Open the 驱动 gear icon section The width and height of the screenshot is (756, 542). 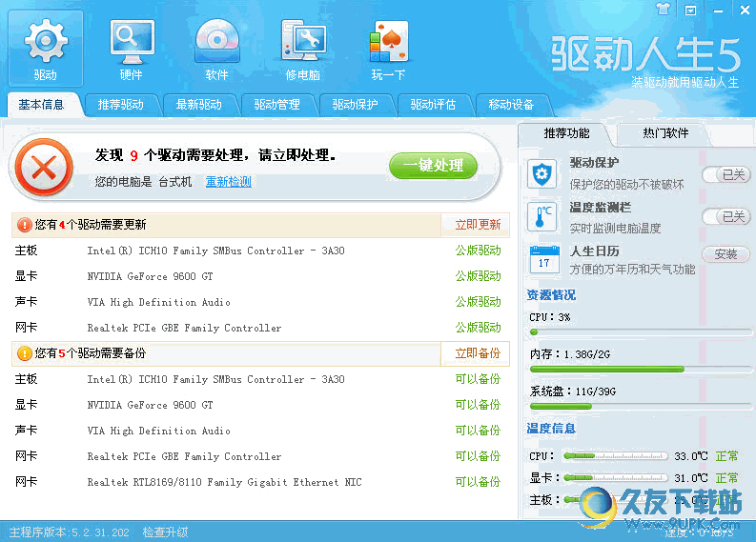(46, 50)
